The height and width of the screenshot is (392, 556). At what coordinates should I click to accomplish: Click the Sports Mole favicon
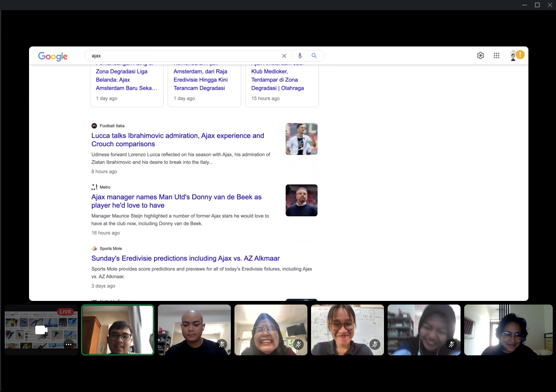point(94,249)
